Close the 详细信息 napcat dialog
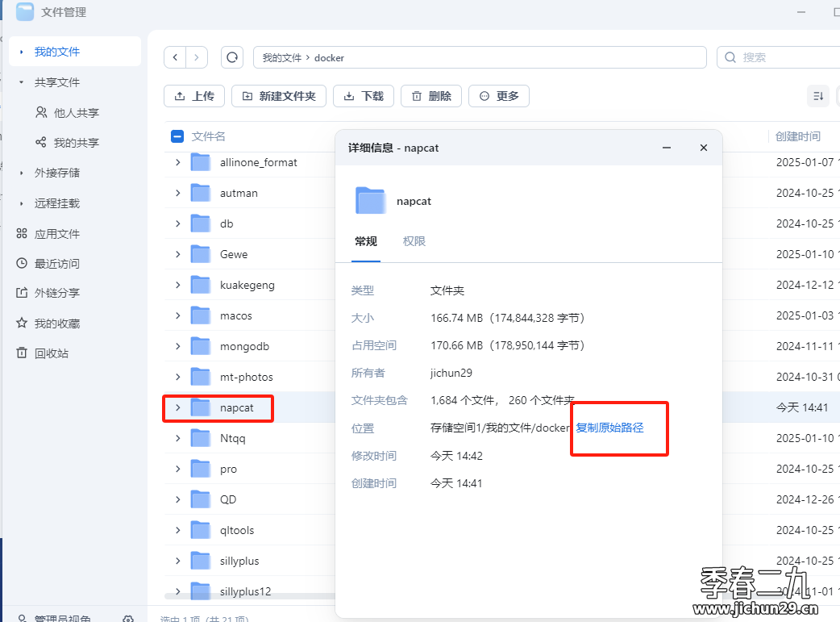Image resolution: width=840 pixels, height=622 pixels. click(704, 148)
